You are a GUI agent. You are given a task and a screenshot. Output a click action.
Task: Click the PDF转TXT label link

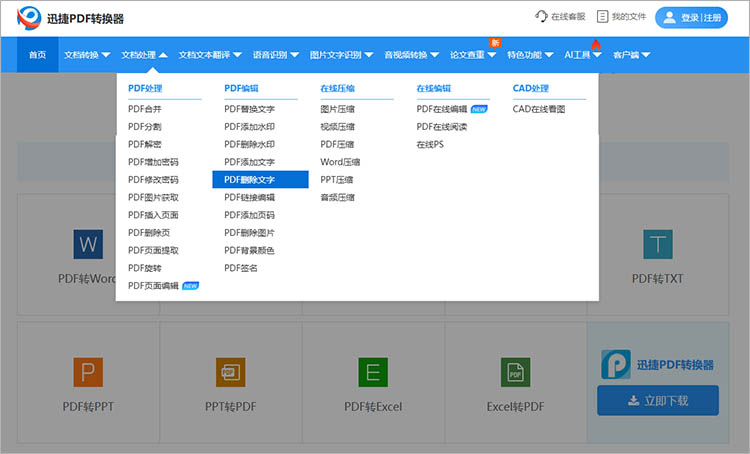[657, 278]
